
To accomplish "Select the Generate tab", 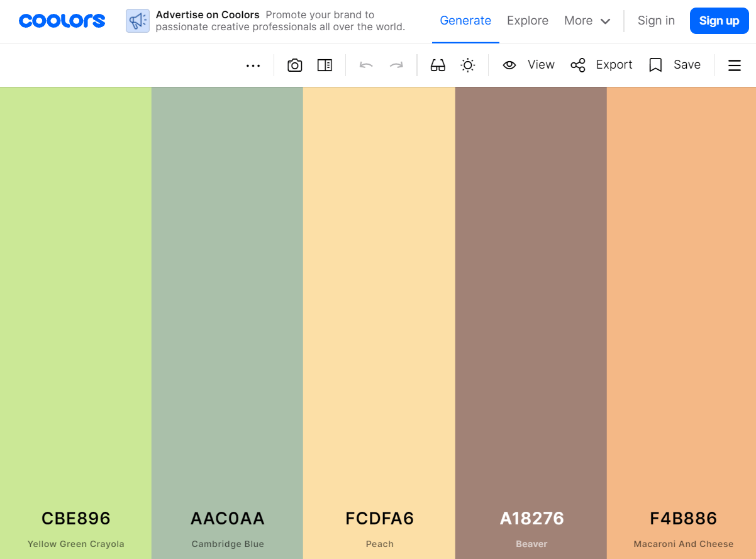I will pyautogui.click(x=465, y=20).
